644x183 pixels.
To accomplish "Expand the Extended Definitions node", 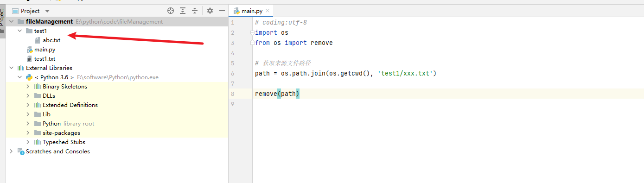I will point(28,105).
